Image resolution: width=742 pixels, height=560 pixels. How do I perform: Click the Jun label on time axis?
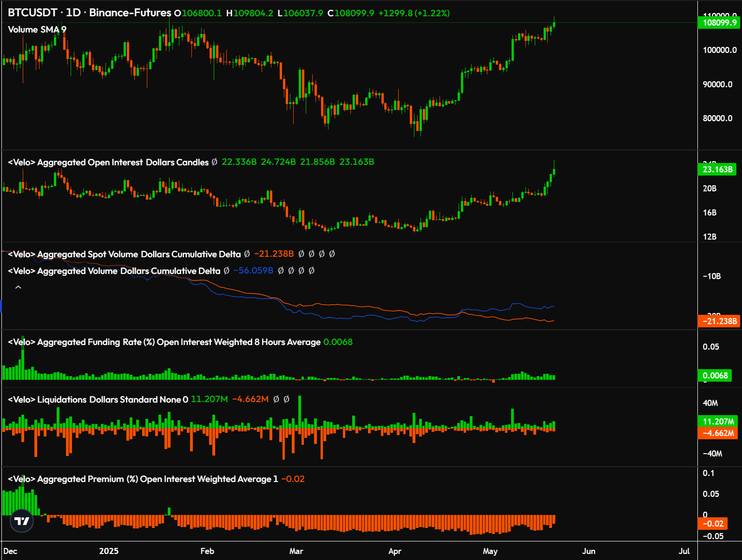pos(589,551)
